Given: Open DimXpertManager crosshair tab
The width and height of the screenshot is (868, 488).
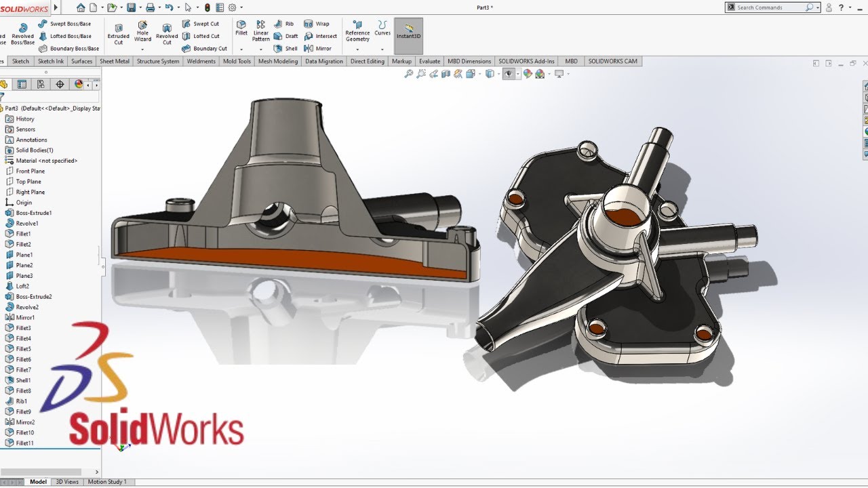Looking at the screenshot, I should point(60,84).
